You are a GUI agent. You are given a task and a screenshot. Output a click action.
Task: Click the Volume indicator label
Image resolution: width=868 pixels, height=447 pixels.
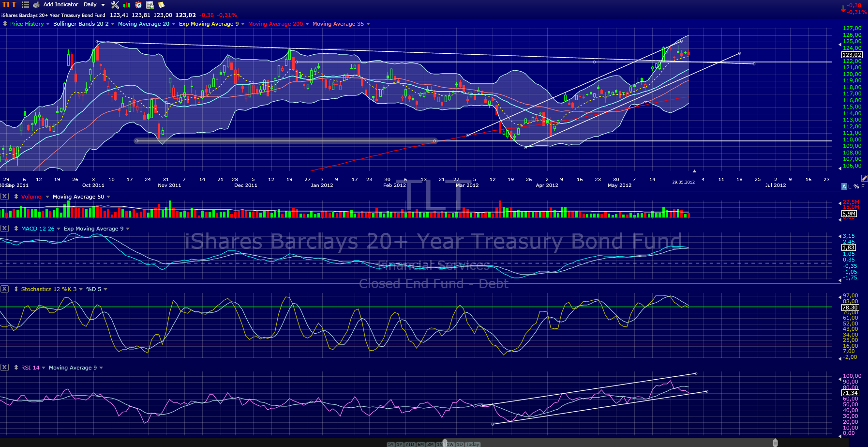tap(31, 197)
